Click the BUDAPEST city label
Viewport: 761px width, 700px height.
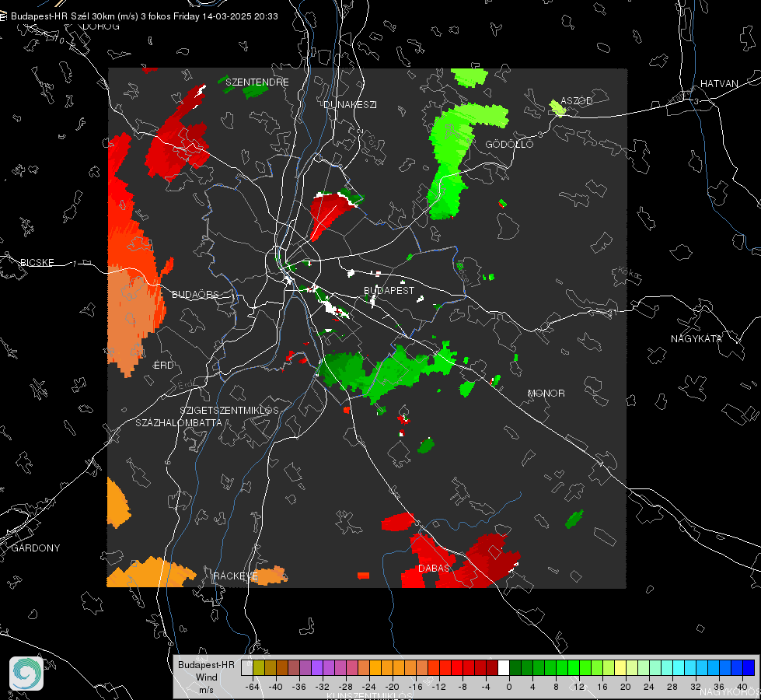pos(389,290)
